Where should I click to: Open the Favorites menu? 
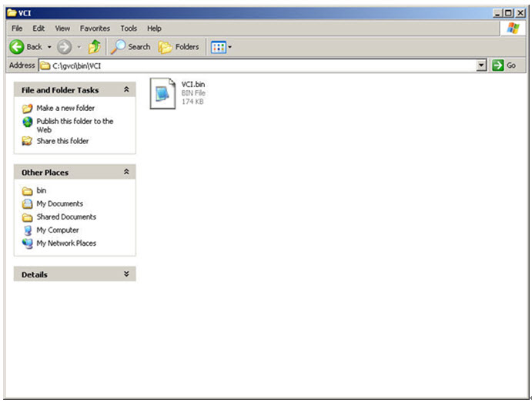95,29
